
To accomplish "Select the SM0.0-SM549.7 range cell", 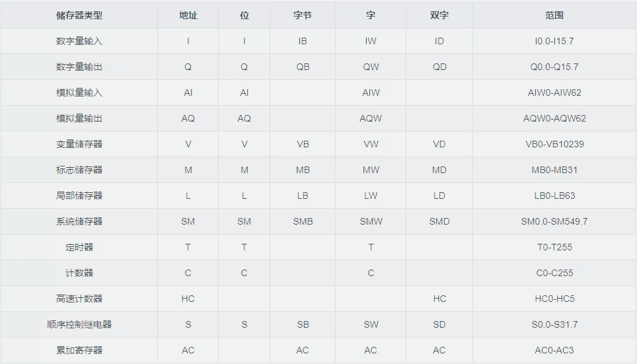I will point(554,221).
